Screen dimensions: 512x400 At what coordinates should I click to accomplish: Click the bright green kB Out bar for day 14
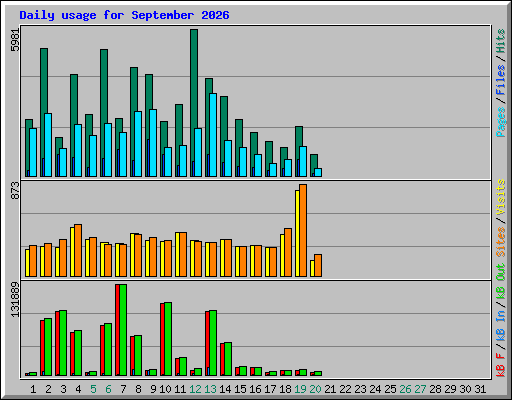[x=228, y=359]
